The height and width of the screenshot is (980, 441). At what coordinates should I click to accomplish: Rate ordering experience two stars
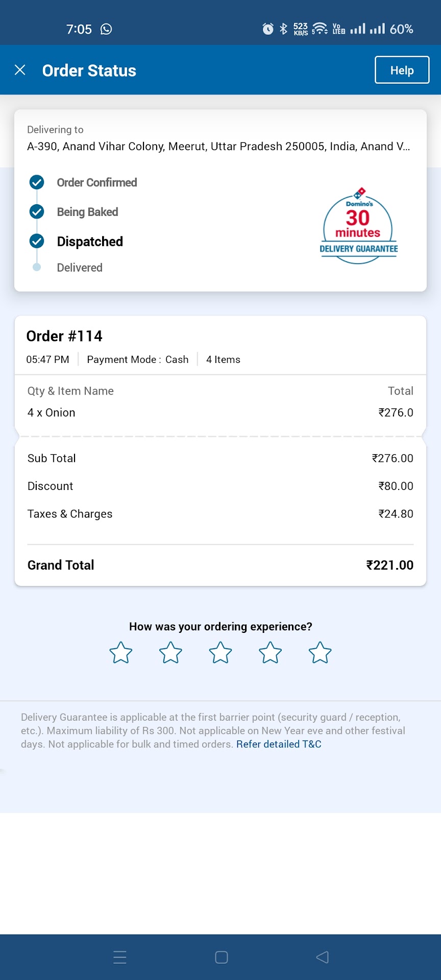pyautogui.click(x=170, y=653)
